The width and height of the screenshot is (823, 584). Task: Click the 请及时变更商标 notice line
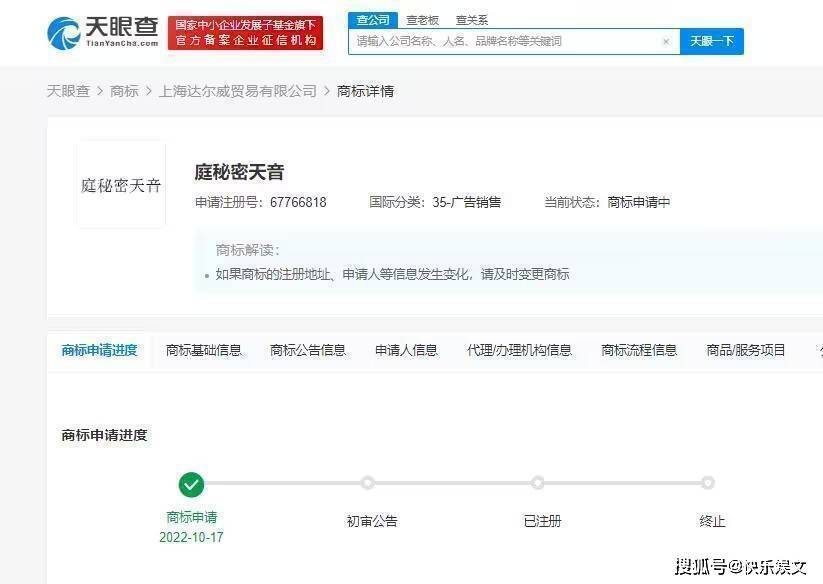pos(393,274)
